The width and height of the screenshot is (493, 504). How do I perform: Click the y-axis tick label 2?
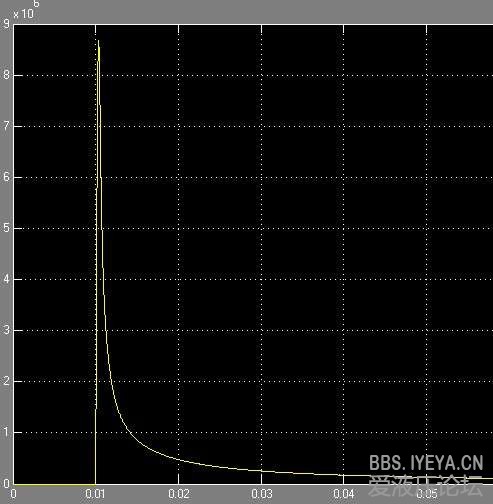click(6, 381)
